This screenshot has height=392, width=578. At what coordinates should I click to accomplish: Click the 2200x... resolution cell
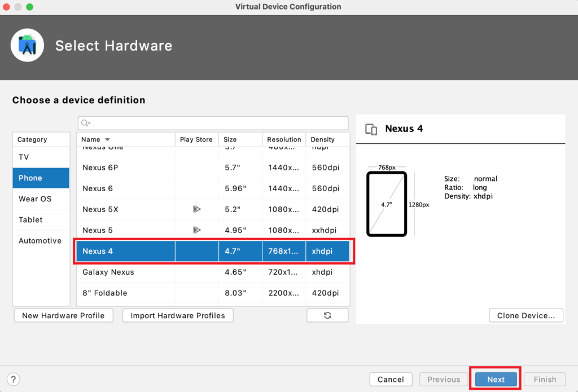[x=283, y=293]
